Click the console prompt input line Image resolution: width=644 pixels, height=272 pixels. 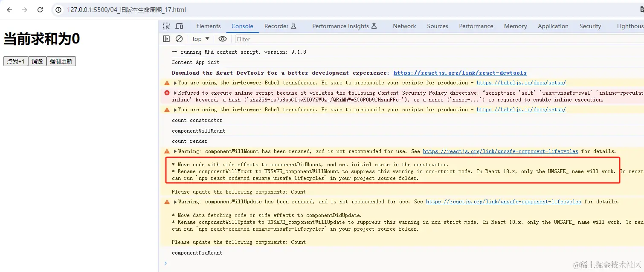405,263
